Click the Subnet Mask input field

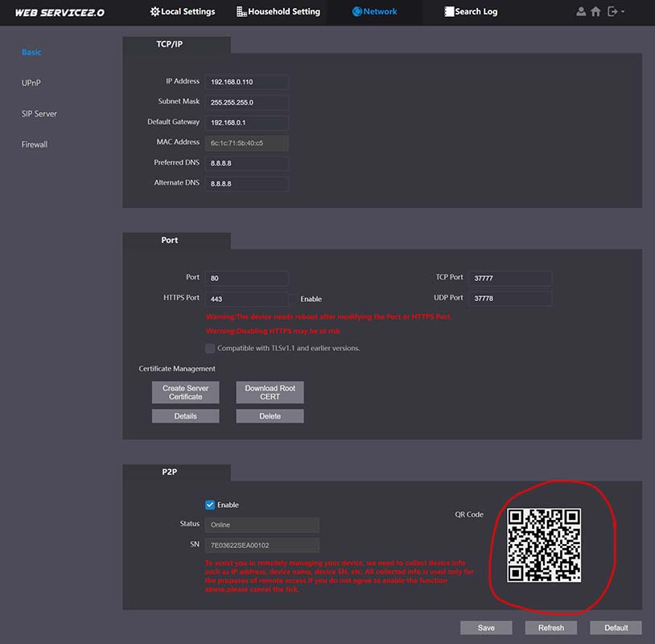(246, 102)
